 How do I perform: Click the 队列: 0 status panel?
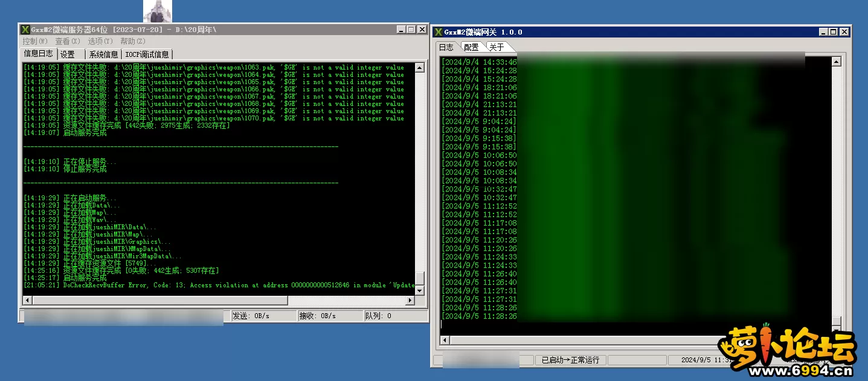coord(395,316)
